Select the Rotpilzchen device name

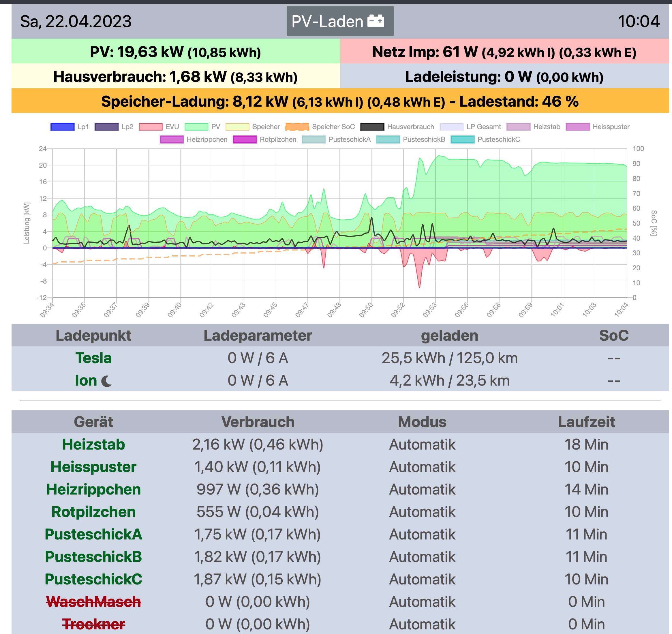[x=93, y=512]
